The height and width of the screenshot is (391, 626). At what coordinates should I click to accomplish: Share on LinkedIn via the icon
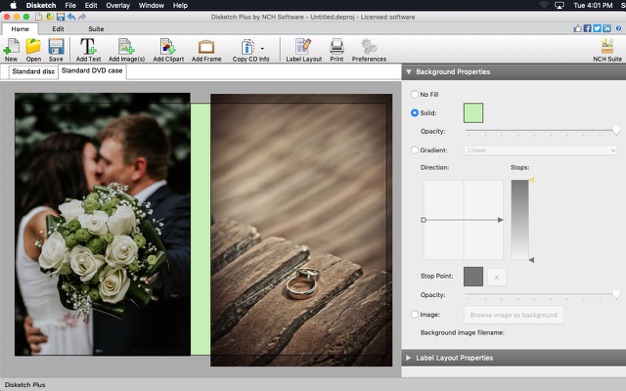(607, 28)
